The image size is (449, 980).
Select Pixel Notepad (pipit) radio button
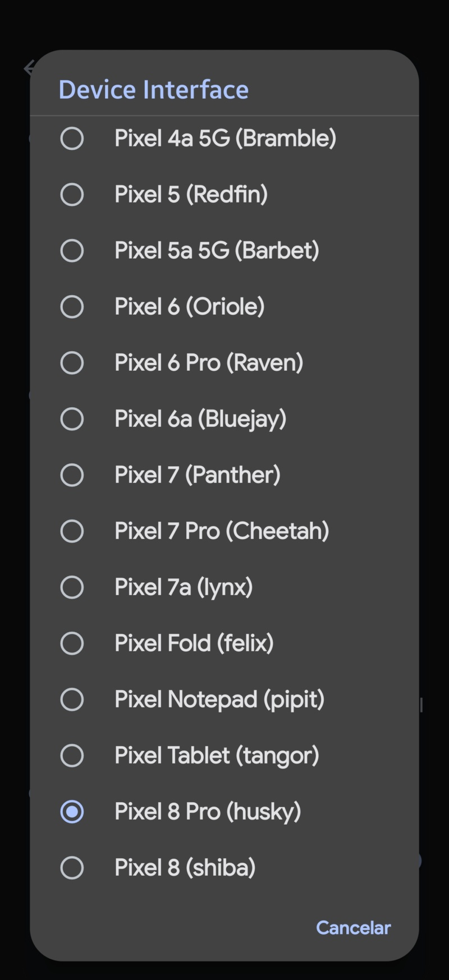point(72,700)
